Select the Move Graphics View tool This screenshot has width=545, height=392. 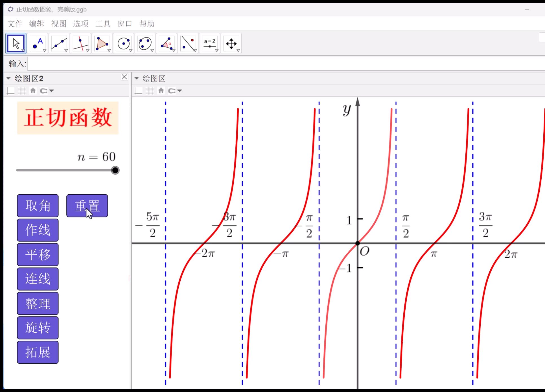tap(231, 43)
